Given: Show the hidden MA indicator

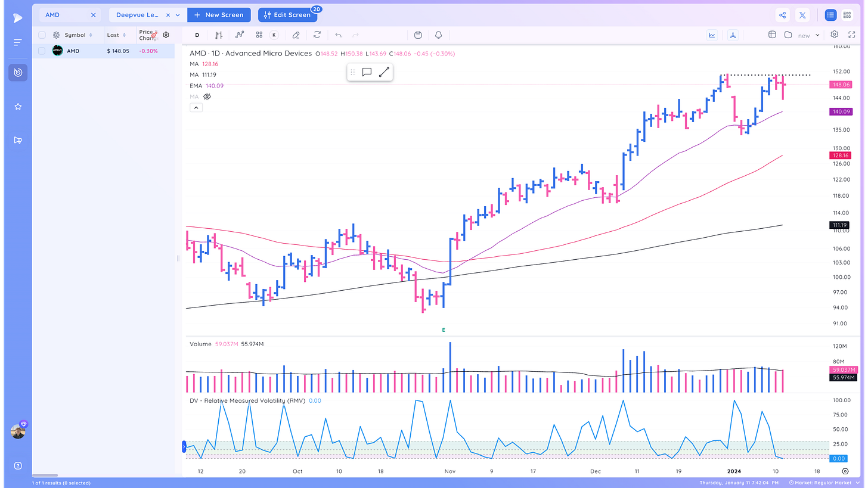Looking at the screenshot, I should [207, 97].
